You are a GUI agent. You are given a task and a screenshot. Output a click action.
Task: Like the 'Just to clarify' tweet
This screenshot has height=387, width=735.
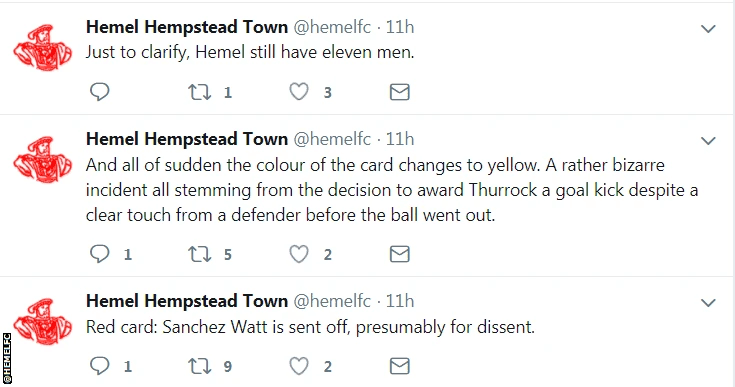299,92
